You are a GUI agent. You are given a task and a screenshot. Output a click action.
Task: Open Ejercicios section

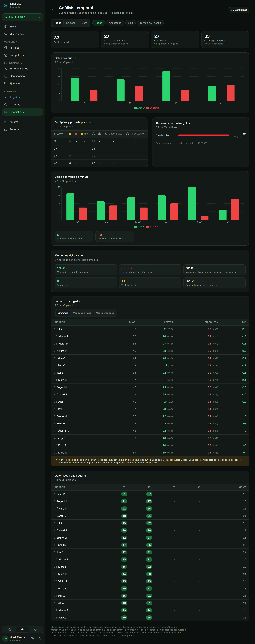click(22, 83)
